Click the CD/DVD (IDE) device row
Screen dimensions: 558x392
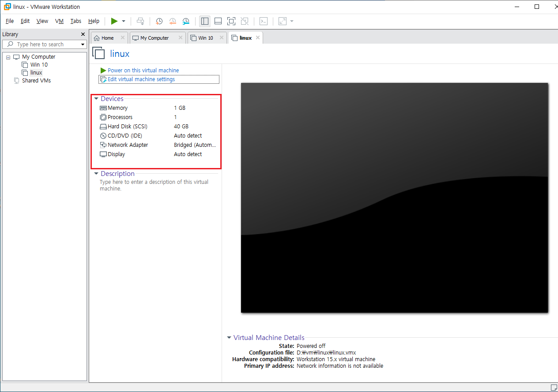click(158, 136)
